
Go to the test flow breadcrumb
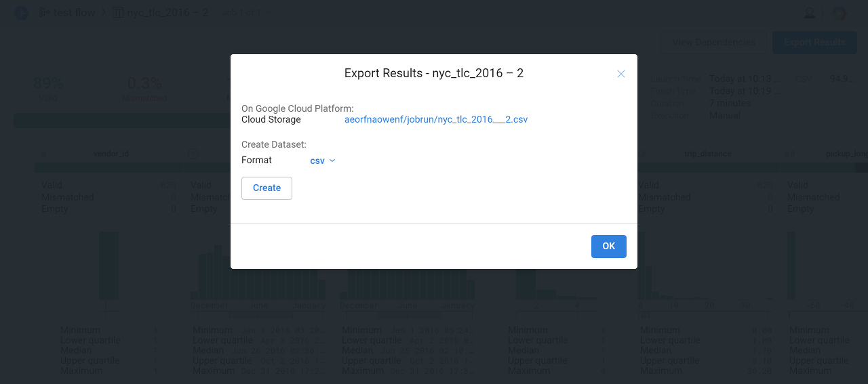66,13
